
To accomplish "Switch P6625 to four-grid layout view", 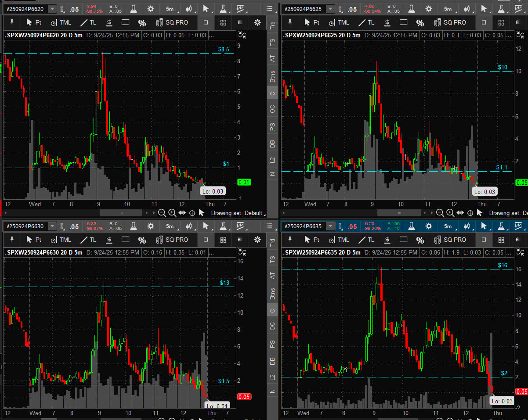I will coord(501,22).
